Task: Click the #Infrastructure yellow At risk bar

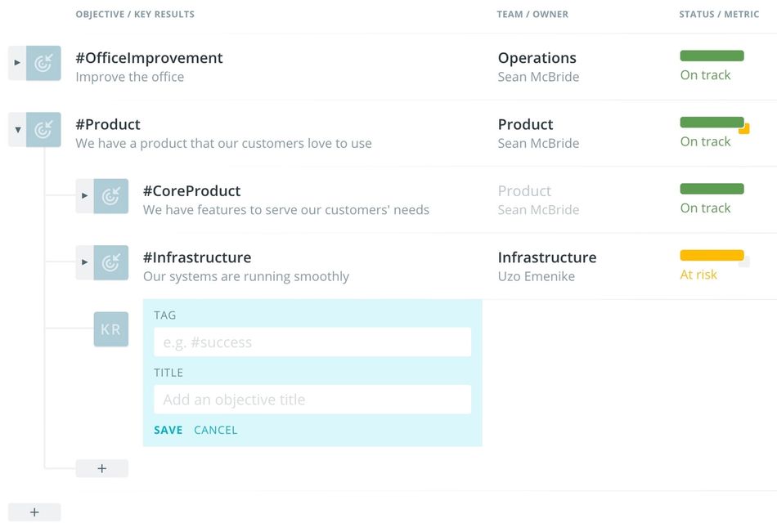Action: click(712, 255)
